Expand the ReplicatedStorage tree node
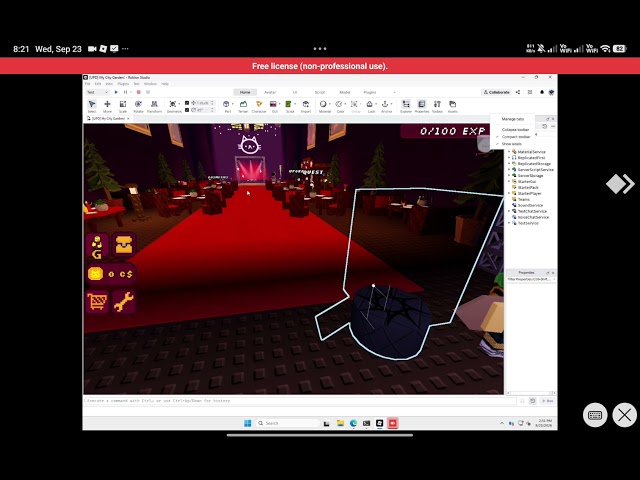640x480 pixels. 509,164
